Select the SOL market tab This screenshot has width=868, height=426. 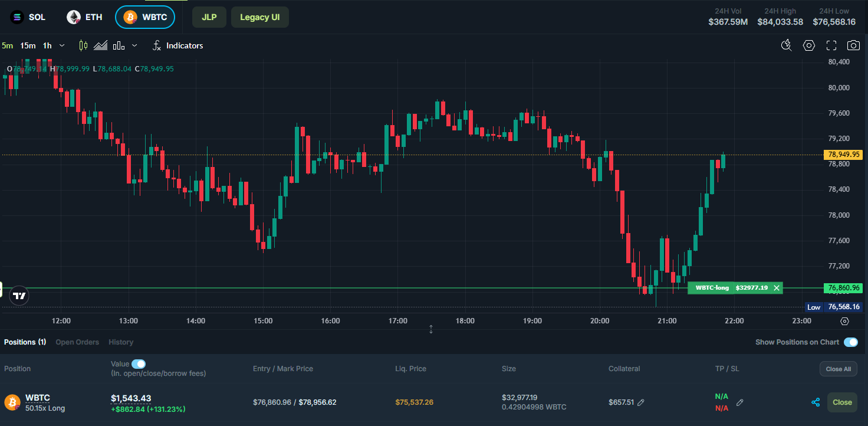(28, 17)
